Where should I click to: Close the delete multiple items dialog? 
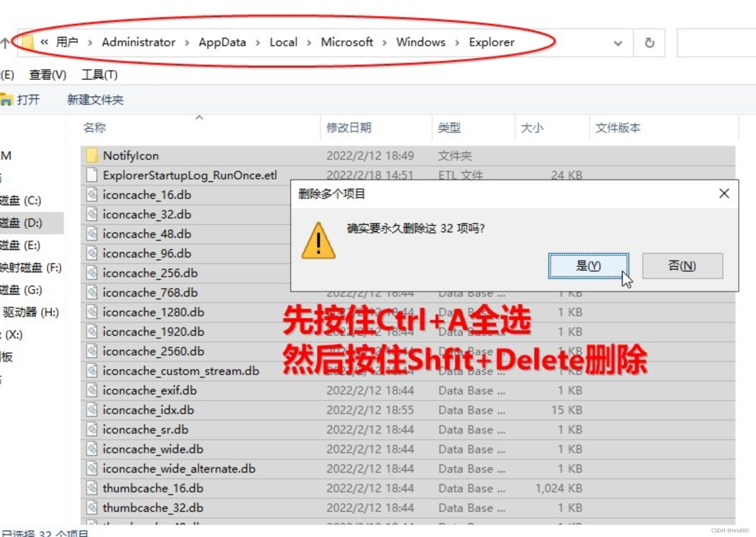(x=724, y=193)
